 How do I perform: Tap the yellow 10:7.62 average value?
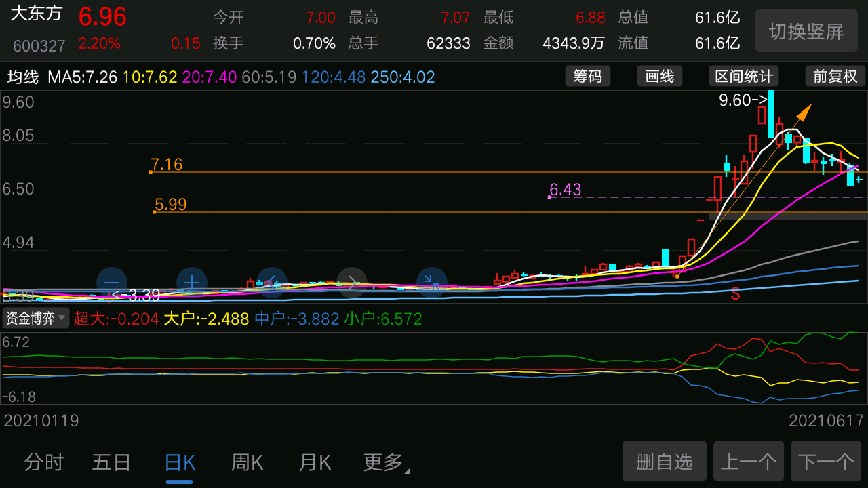150,77
